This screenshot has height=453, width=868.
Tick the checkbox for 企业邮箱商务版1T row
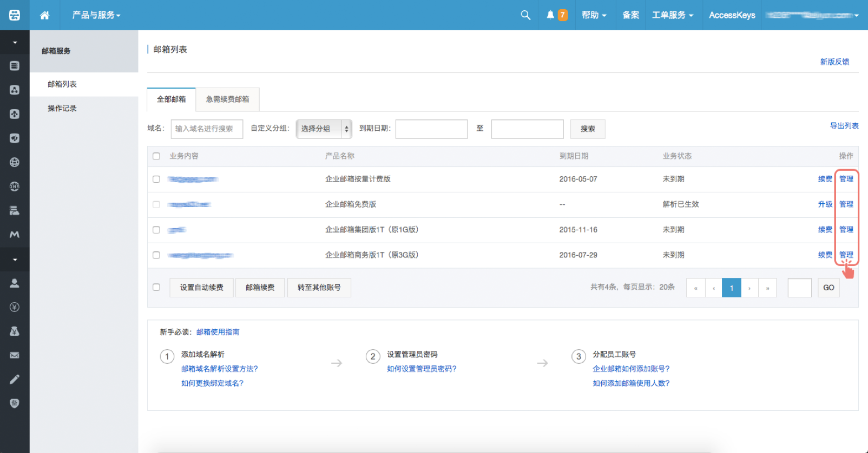(x=156, y=255)
